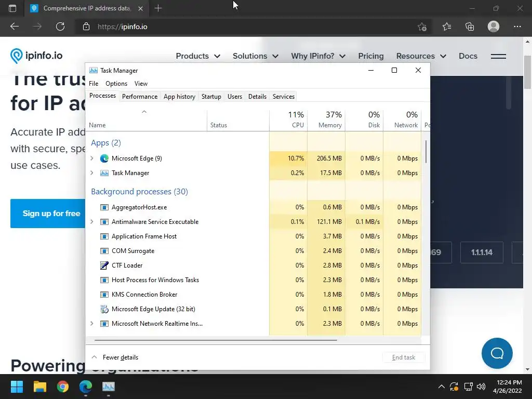Click Task Manager taskbar icon
This screenshot has height=399, width=532.
(109, 387)
